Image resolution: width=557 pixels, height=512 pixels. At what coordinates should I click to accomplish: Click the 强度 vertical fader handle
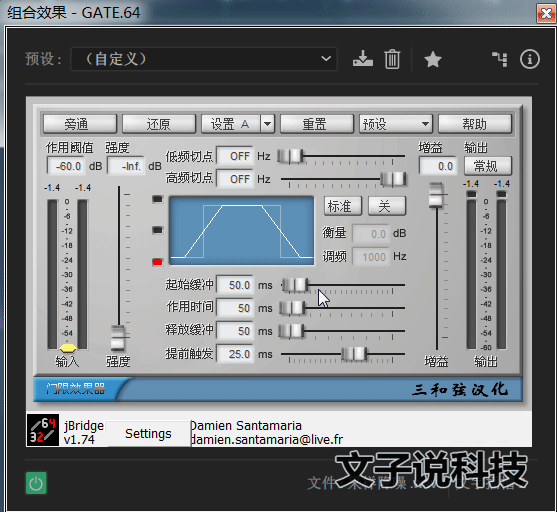click(118, 338)
